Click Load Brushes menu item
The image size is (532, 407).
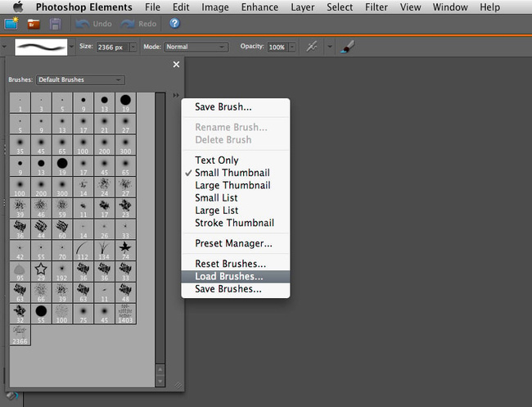coord(229,277)
